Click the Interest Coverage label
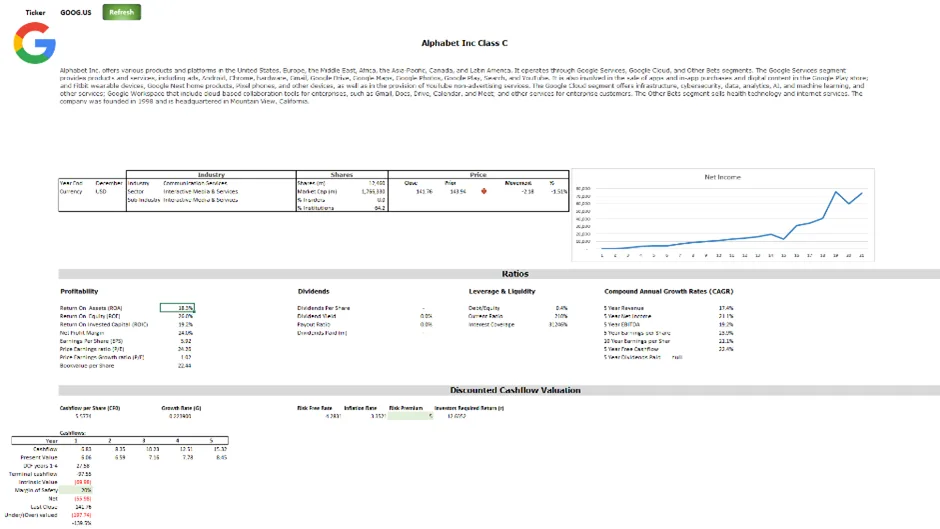The width and height of the screenshot is (940, 529). (x=492, y=324)
